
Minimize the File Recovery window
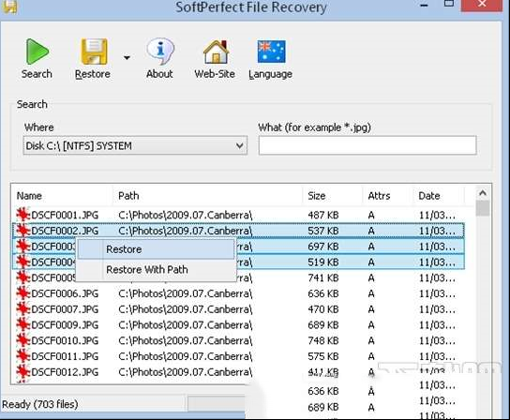pyautogui.click(x=424, y=6)
